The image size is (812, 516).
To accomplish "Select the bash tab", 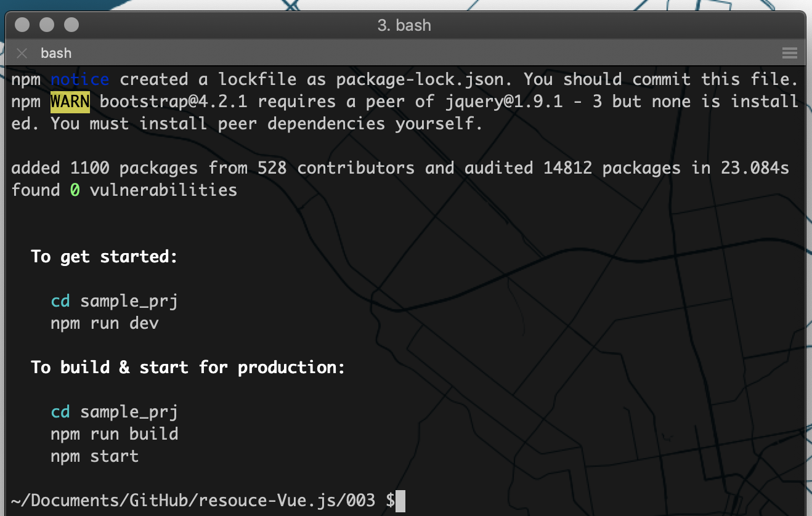I will pyautogui.click(x=56, y=54).
